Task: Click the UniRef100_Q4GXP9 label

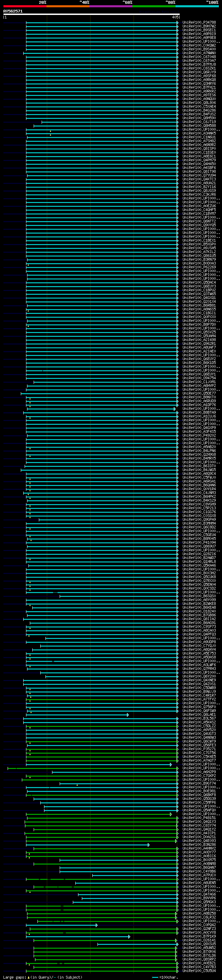Action: point(199,427)
